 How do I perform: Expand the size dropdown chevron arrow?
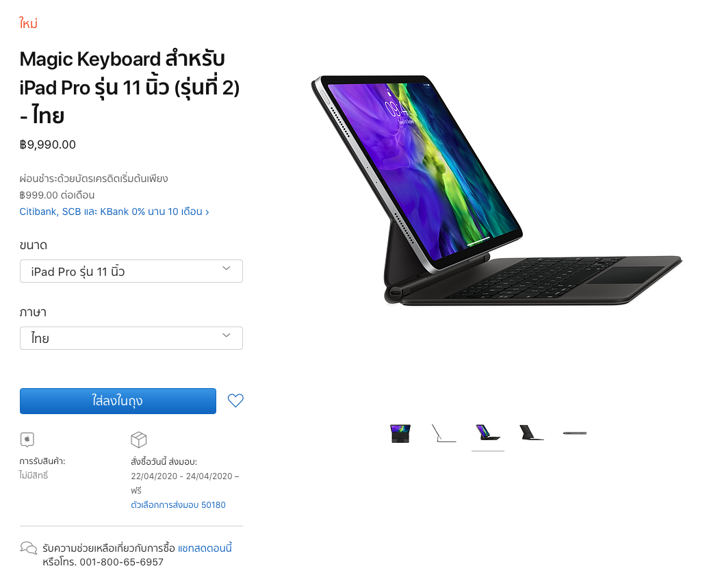coord(227,268)
